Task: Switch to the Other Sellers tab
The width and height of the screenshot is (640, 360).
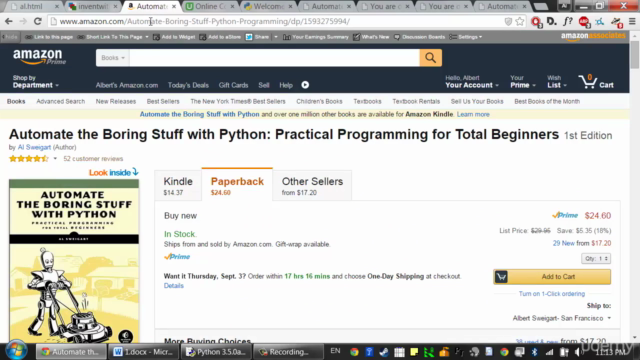Action: point(312,186)
